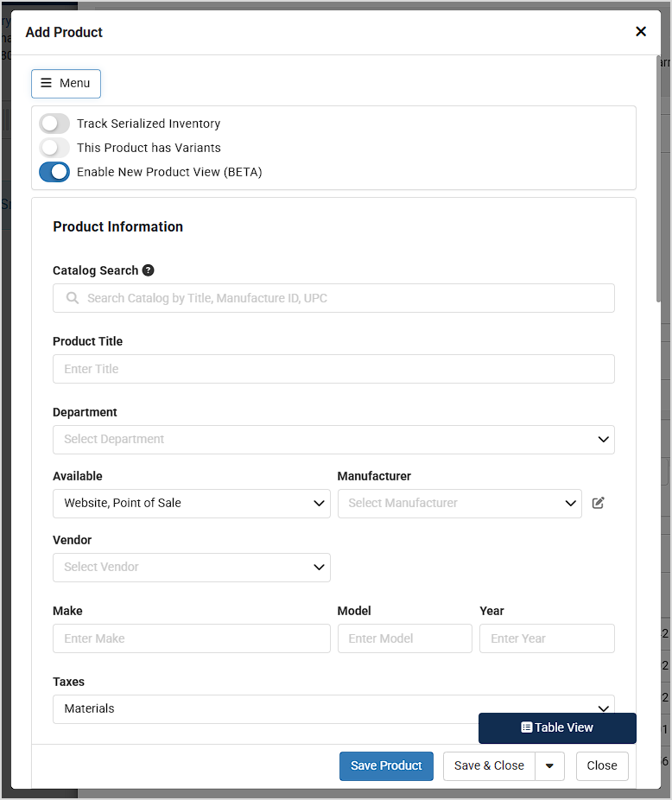Viewport: 672px width, 800px height.
Task: Click the Save Product button
Action: click(x=386, y=765)
